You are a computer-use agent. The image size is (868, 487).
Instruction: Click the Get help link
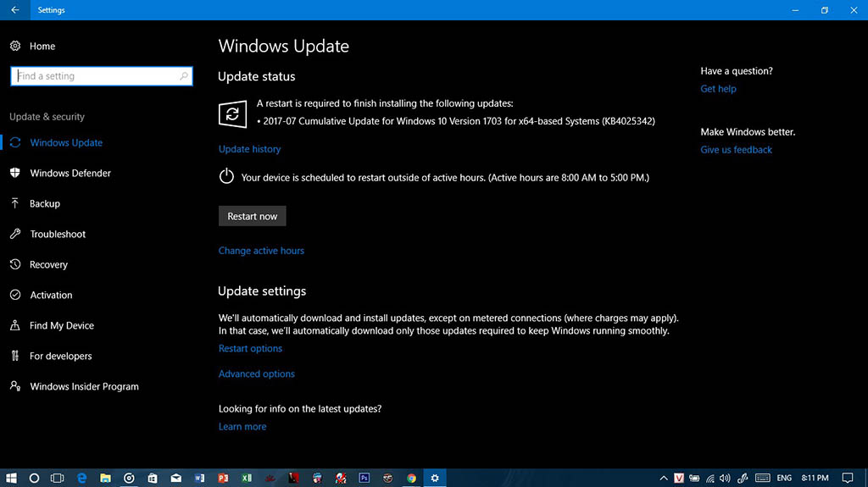(x=718, y=89)
